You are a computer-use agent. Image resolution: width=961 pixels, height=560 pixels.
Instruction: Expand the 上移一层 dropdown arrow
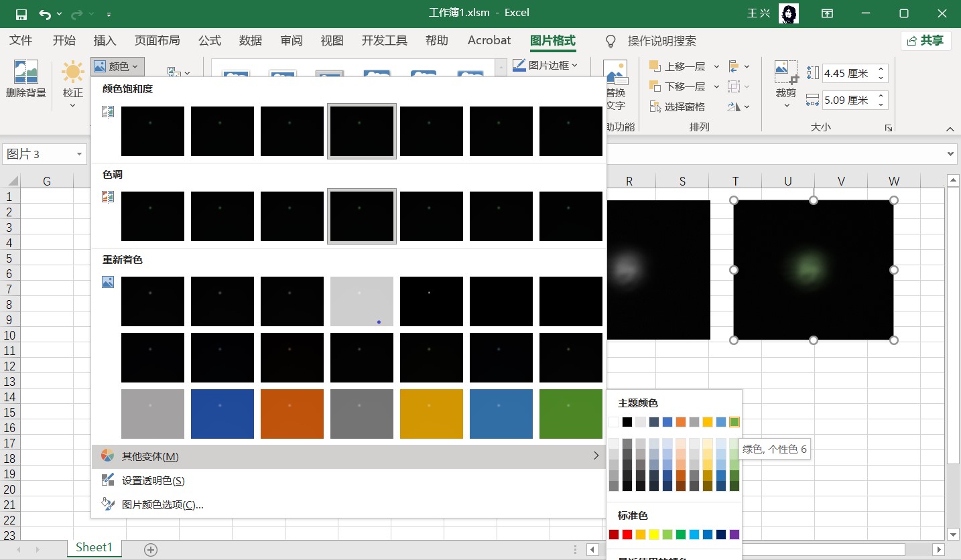coord(716,66)
